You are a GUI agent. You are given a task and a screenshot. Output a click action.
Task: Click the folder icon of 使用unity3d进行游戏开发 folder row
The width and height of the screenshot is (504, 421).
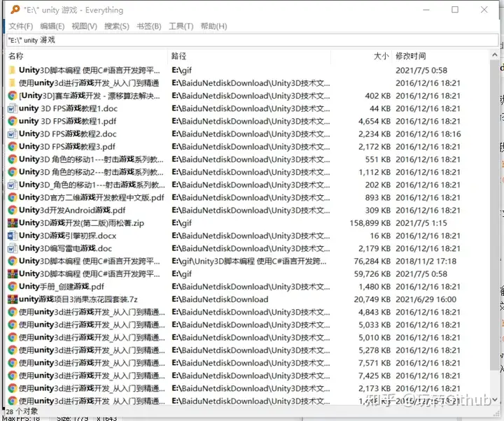pyautogui.click(x=12, y=83)
